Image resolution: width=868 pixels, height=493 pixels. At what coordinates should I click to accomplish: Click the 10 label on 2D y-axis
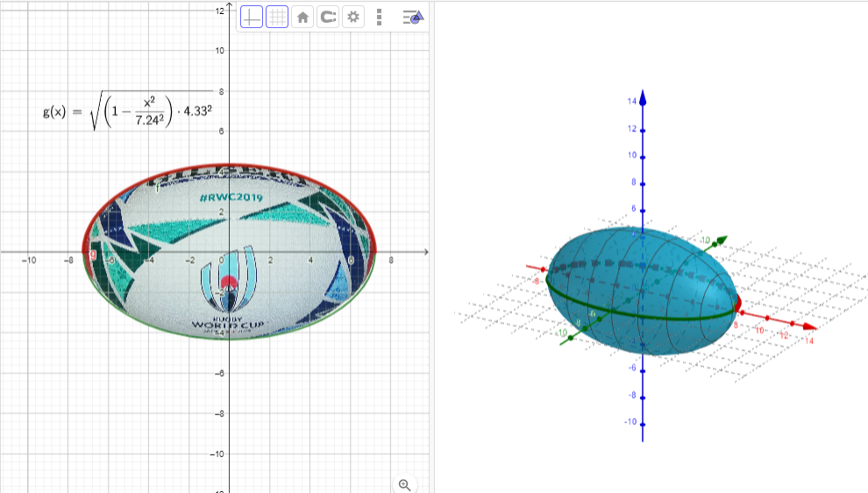click(x=220, y=50)
